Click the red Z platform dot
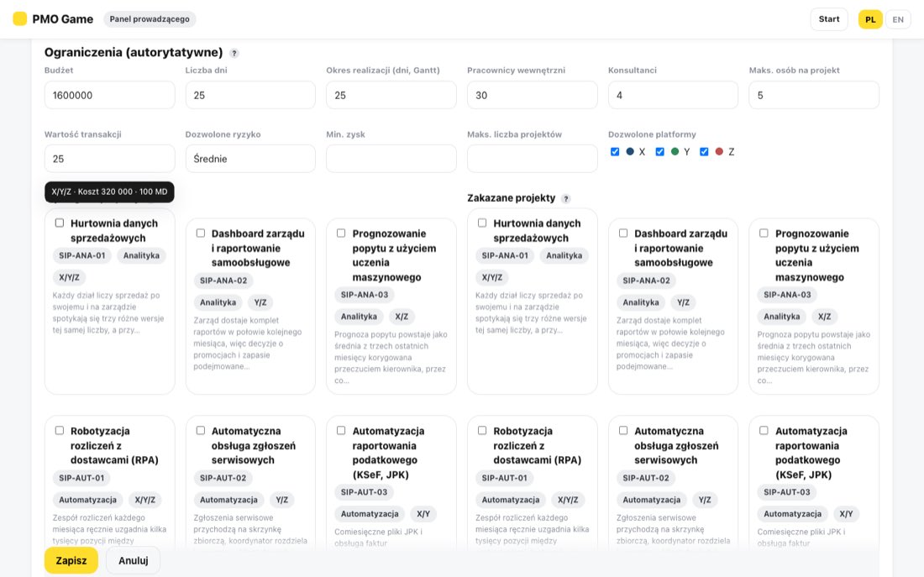This screenshot has width=924, height=577. (719, 151)
